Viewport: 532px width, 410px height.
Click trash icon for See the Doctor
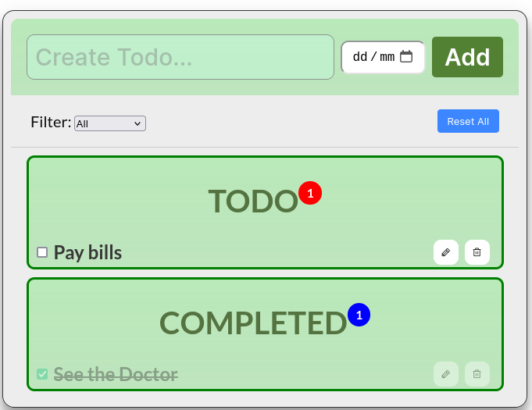[477, 374]
